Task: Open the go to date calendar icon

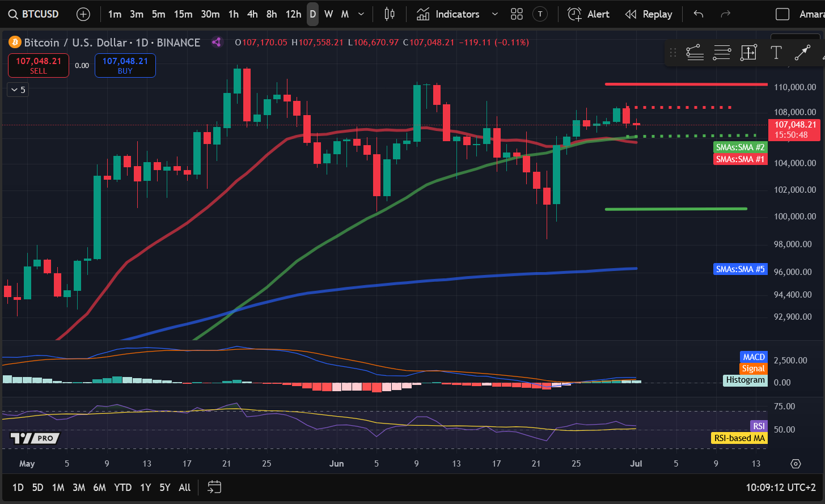Action: 214,486
